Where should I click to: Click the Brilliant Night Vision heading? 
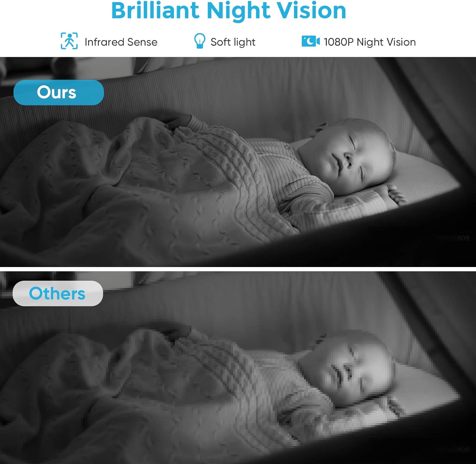click(x=228, y=11)
